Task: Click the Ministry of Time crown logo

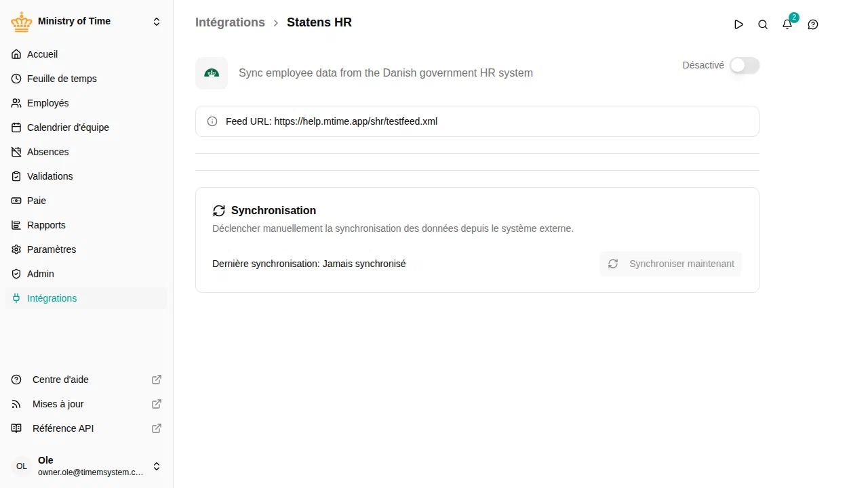Action: (22, 22)
